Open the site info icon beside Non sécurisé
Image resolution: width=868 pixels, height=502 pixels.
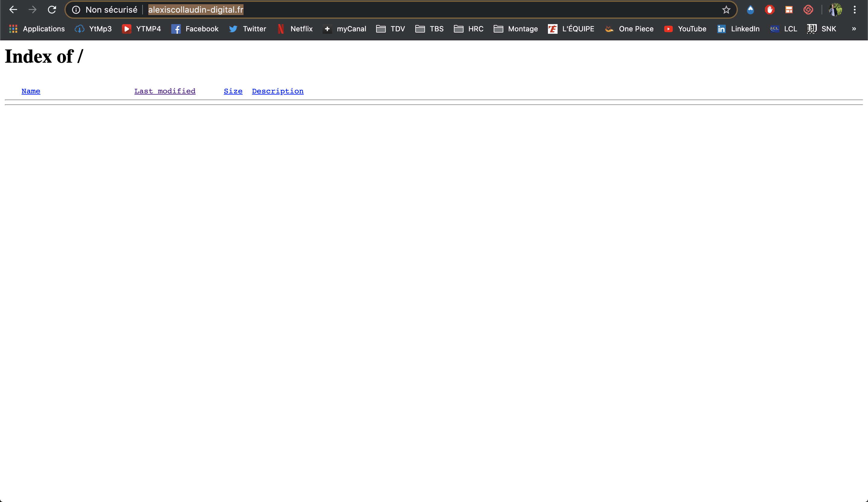[x=76, y=10]
